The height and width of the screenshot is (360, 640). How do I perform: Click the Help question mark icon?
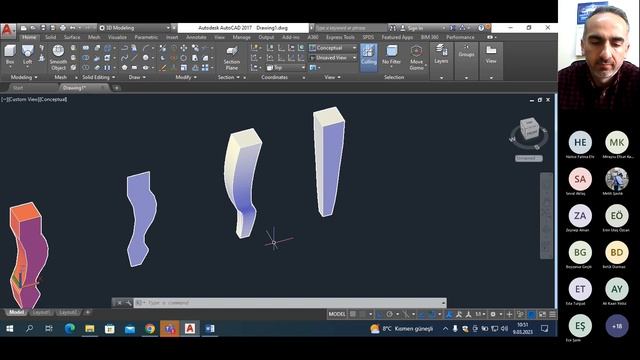point(481,28)
